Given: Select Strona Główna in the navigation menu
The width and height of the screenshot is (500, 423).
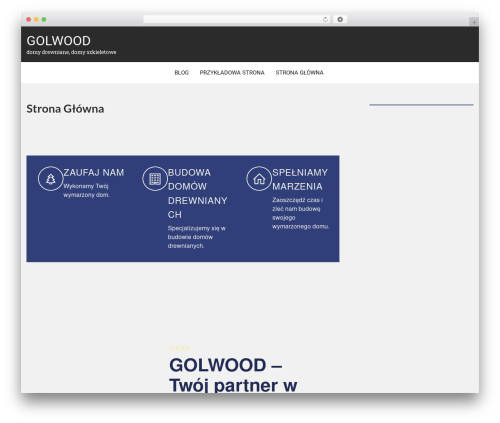Looking at the screenshot, I should pos(299,73).
